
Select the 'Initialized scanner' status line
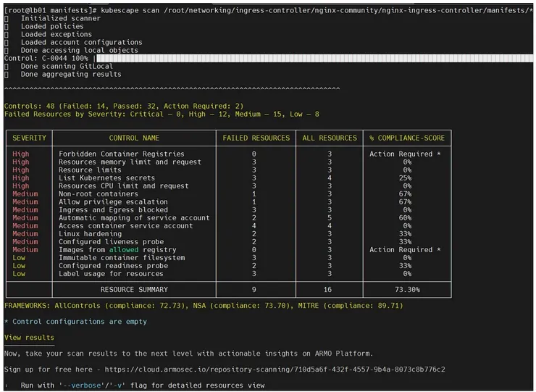61,18
